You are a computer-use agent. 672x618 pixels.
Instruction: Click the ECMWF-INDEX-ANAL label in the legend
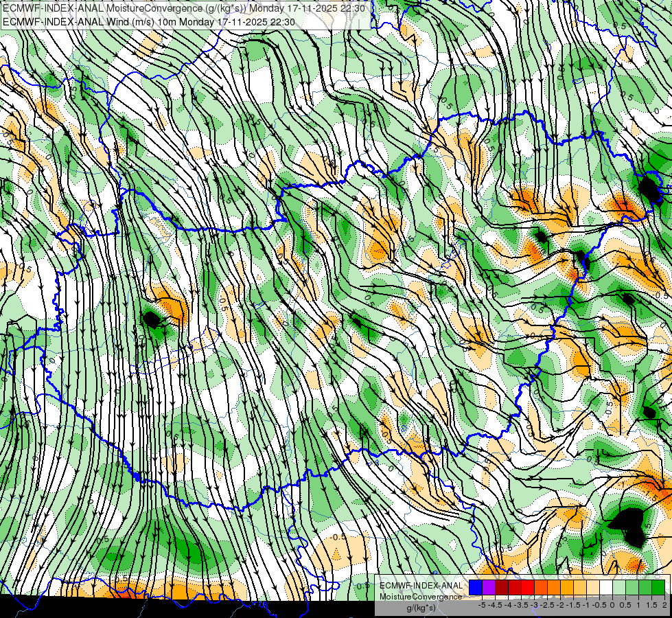[x=421, y=586]
